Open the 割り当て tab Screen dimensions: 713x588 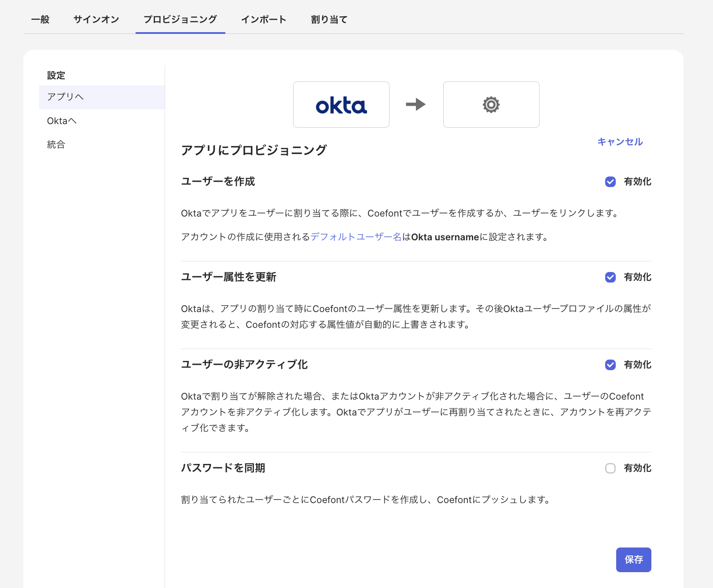click(329, 19)
